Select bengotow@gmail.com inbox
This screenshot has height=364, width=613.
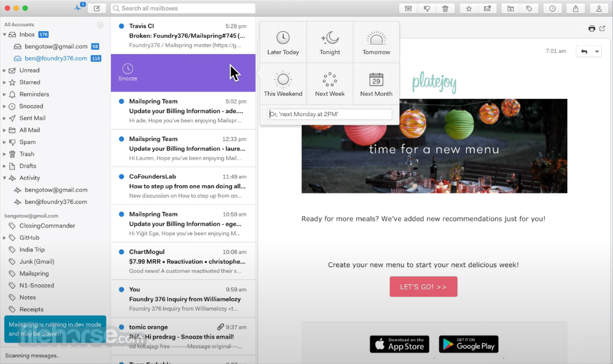(55, 46)
